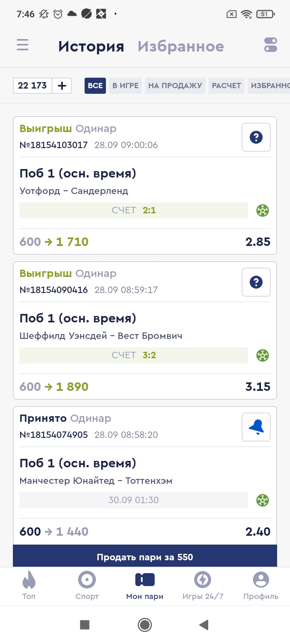The image size is (290, 644).
Task: Tap football icon beside score 3:2
Action: (x=263, y=355)
